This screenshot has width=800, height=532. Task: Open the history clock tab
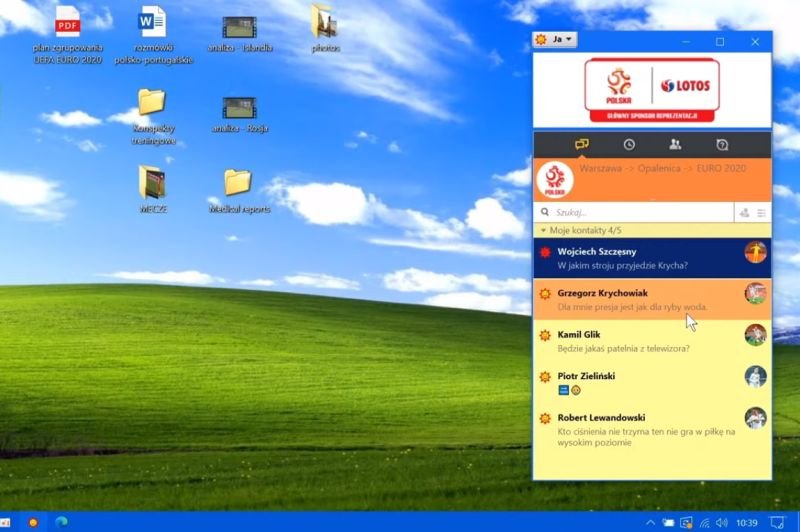click(629, 145)
